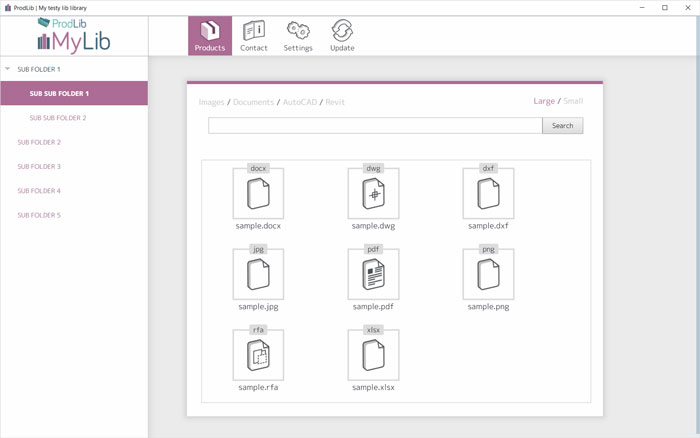Select the sample.rfa file icon
Image resolution: width=700 pixels, height=438 pixels.
pos(258,355)
